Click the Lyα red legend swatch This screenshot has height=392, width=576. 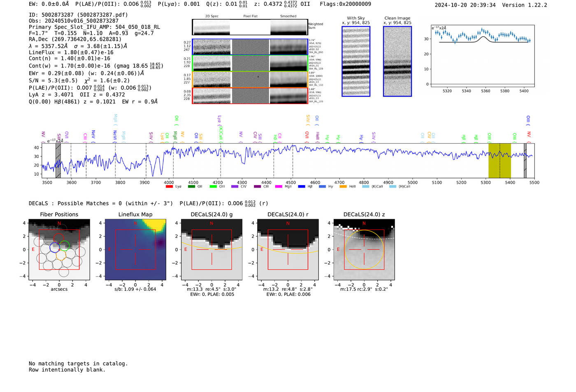tap(169, 186)
